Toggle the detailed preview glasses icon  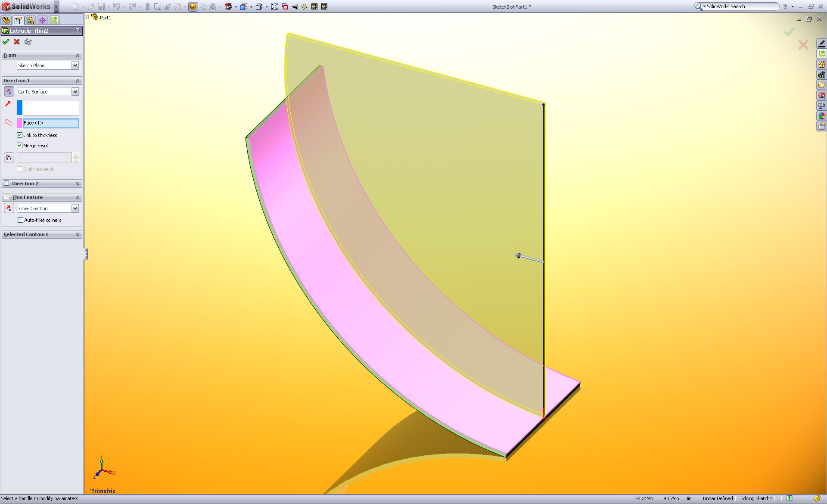tap(28, 42)
